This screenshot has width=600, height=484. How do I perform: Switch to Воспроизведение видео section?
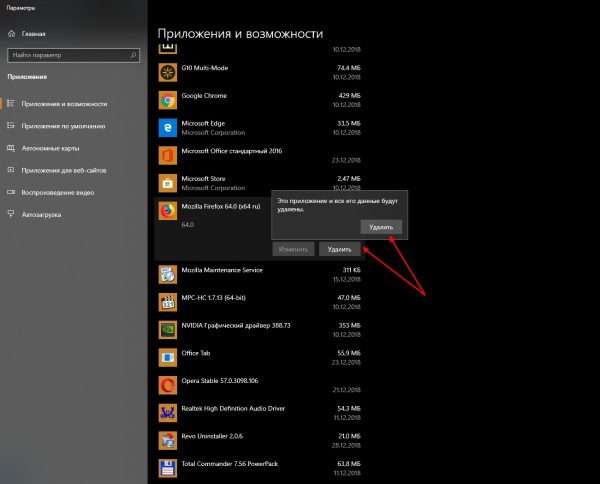pos(58,192)
